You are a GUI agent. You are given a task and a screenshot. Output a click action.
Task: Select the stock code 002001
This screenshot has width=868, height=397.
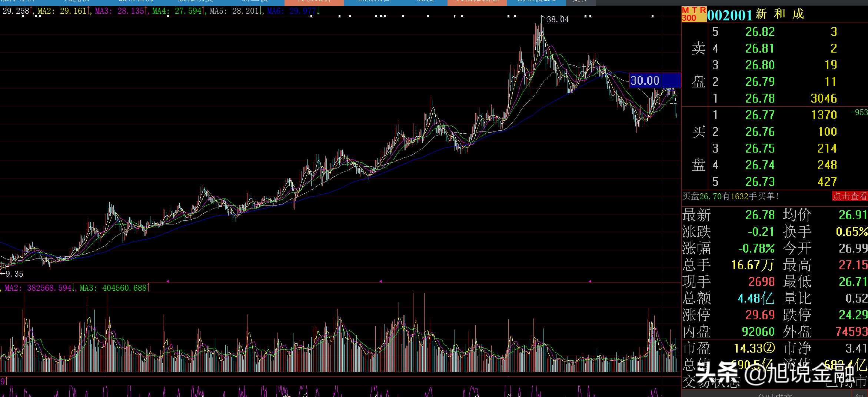[x=729, y=15]
